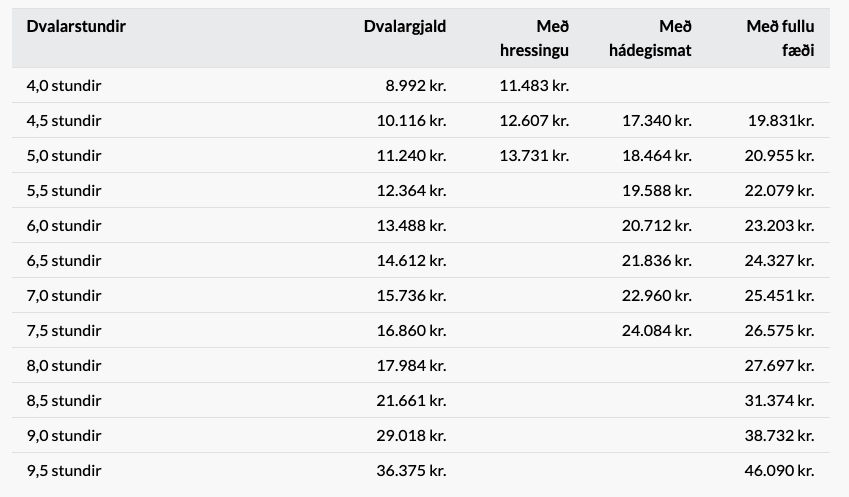Click the Dvalargjald column header
The height and width of the screenshot is (497, 849).
(x=404, y=27)
